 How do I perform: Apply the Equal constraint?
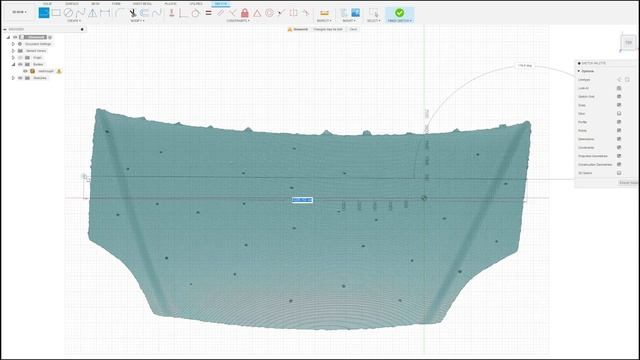208,13
